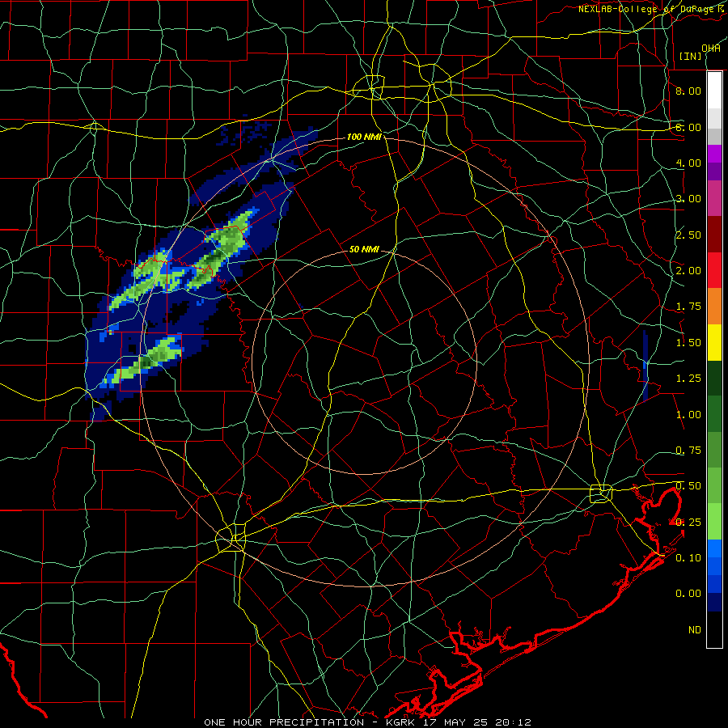
Task: Select the OHA product label
Action: click(711, 49)
